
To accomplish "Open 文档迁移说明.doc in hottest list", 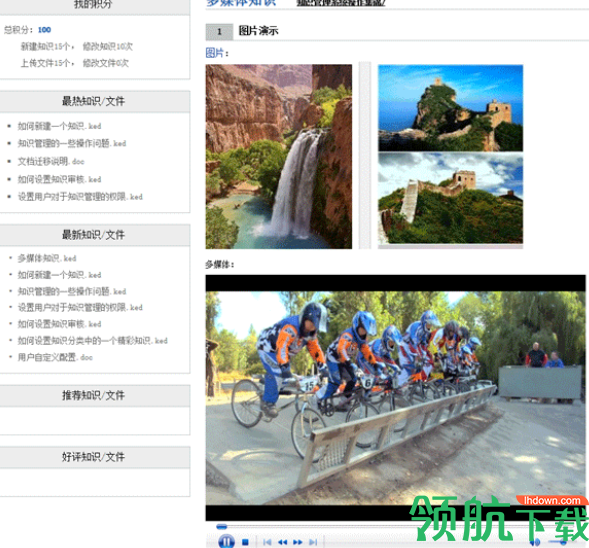I will click(x=51, y=162).
